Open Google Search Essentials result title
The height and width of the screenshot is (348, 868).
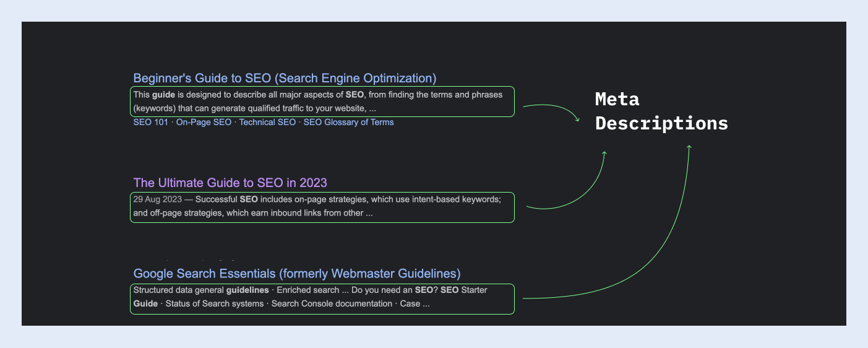tap(297, 274)
